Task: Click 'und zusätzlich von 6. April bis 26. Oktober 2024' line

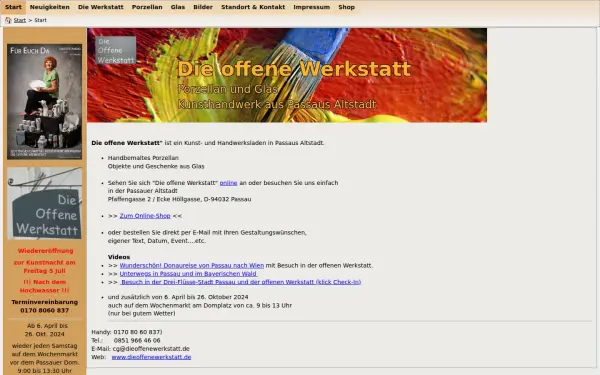Action: (x=178, y=297)
